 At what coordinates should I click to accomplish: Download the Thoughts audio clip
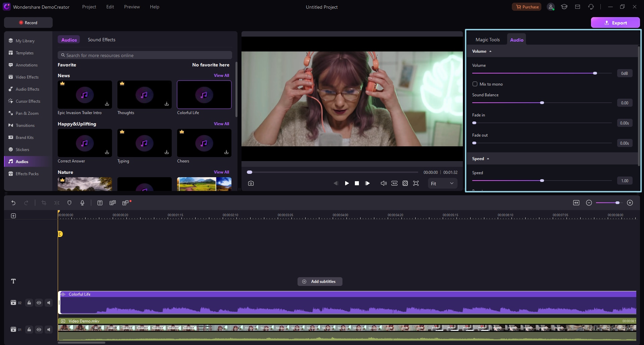pyautogui.click(x=167, y=104)
